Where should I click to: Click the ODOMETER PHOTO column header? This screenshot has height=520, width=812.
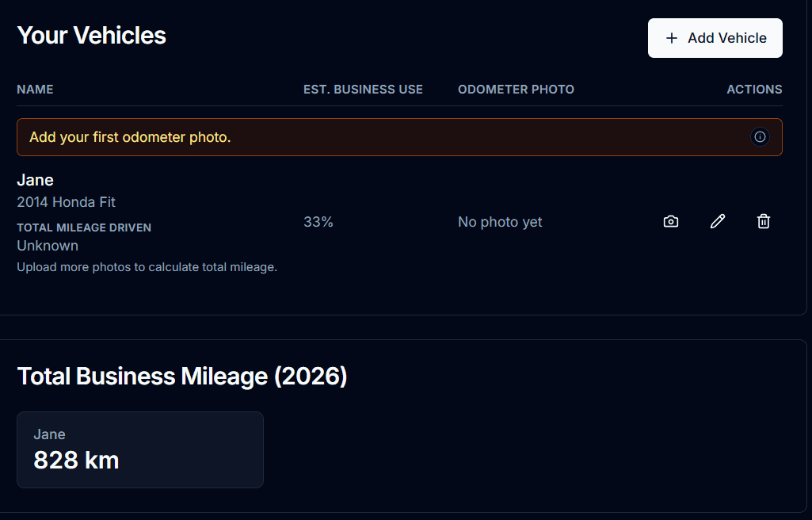[x=516, y=90]
